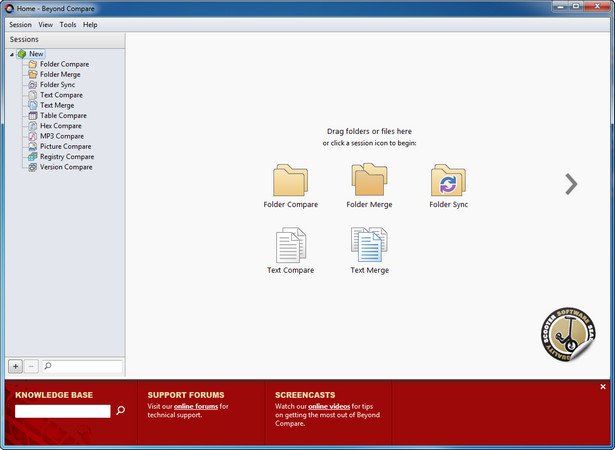Select the New node in Sessions tree
Viewport: 615px width, 450px height.
(36, 54)
